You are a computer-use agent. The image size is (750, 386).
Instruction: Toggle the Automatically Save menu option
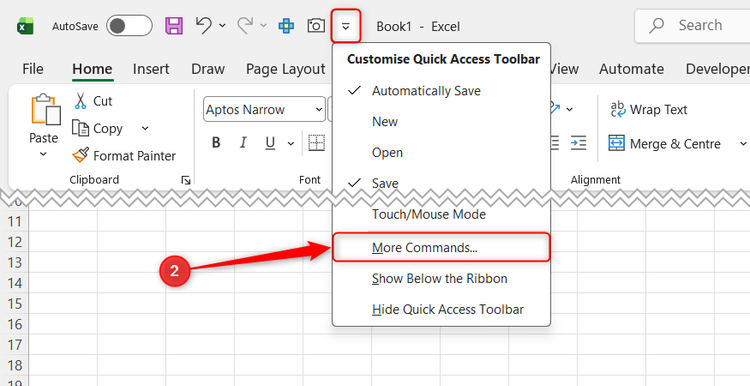441,91
